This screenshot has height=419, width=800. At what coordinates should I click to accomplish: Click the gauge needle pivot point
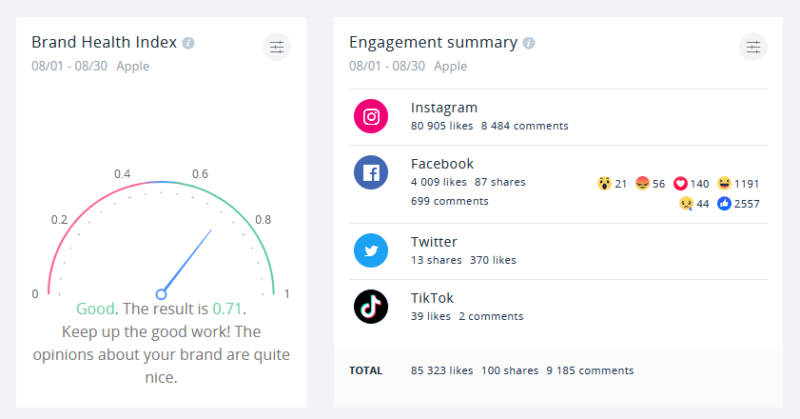(161, 294)
